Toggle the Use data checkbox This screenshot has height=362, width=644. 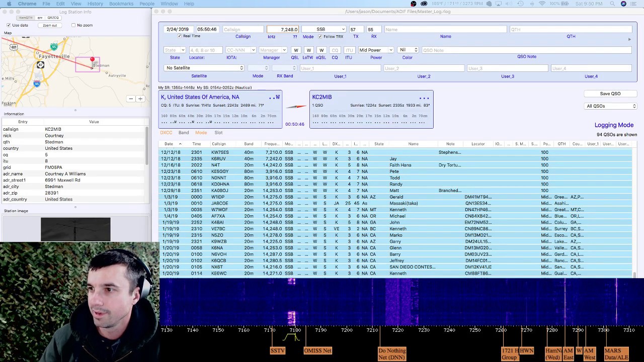9,25
